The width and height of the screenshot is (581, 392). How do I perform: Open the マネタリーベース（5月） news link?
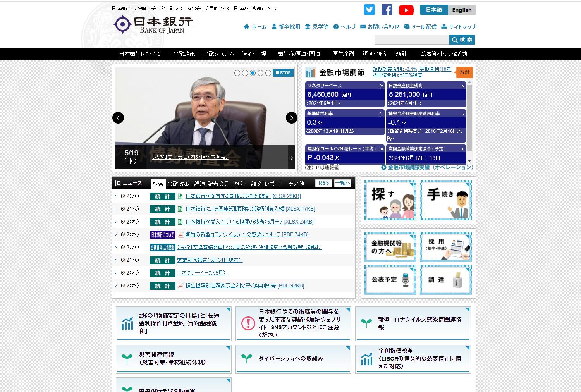coord(202,273)
